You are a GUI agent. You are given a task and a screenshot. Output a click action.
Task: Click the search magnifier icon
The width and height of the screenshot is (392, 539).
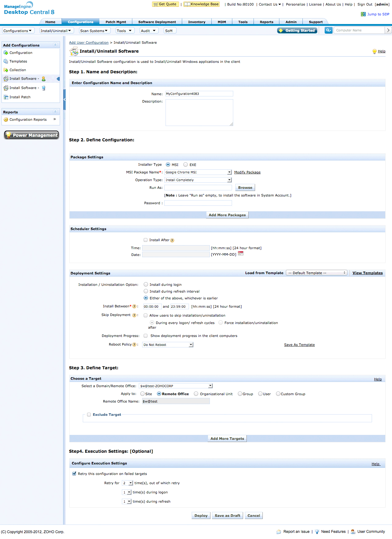coord(328,30)
